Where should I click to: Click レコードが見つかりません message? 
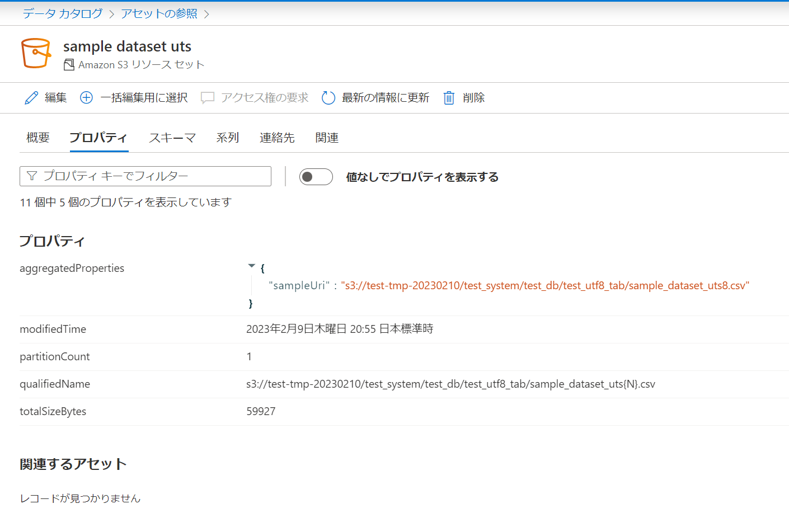tap(80, 498)
